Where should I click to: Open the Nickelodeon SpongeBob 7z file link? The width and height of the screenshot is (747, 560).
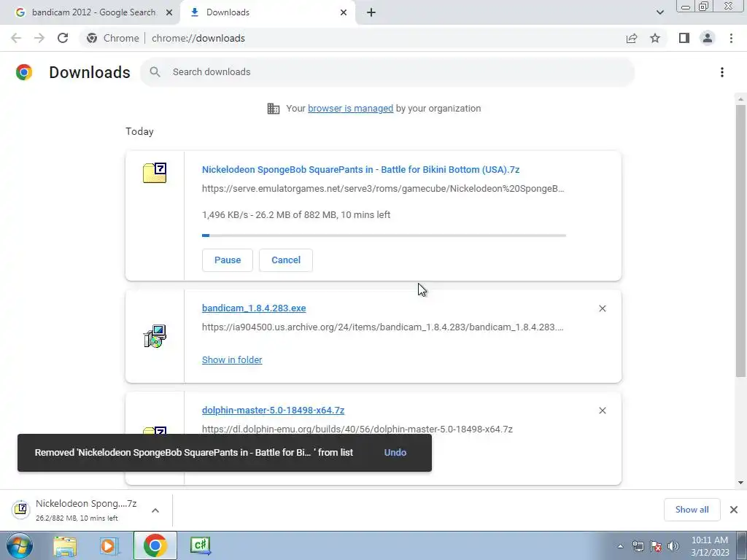pyautogui.click(x=360, y=169)
